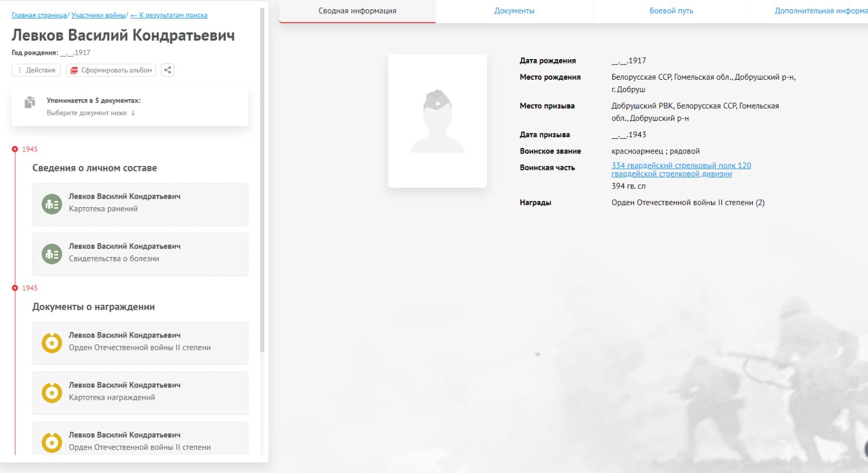
Task: Open the Участники войны breadcrumb link
Action: pyautogui.click(x=99, y=15)
